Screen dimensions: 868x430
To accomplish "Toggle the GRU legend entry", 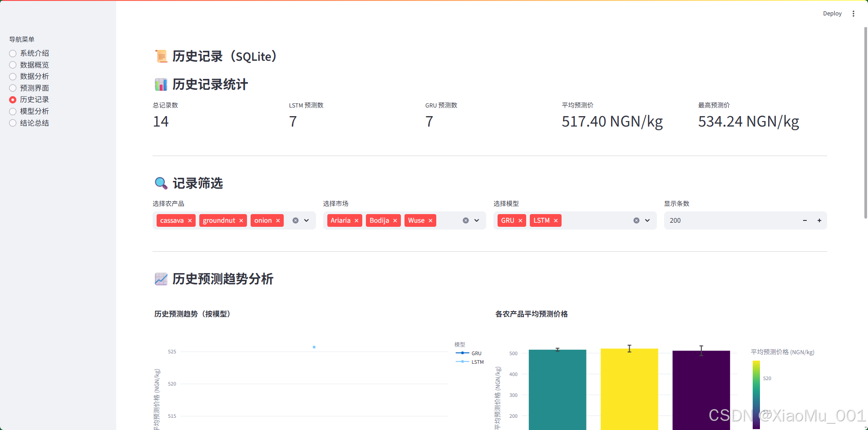I will point(469,353).
